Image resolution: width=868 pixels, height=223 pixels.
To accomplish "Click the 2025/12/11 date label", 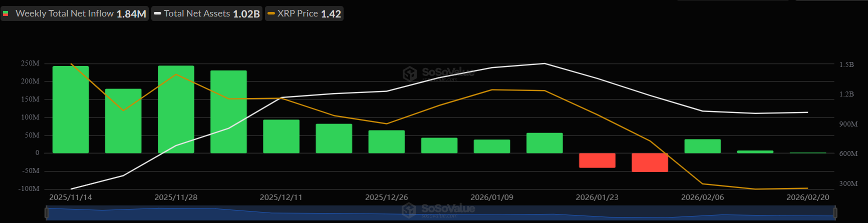I will coord(281,197).
